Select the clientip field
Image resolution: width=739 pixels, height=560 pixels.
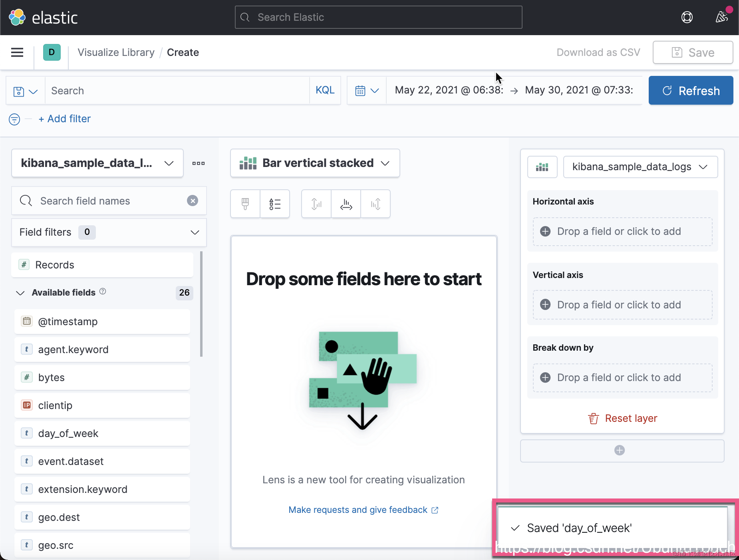(102, 405)
